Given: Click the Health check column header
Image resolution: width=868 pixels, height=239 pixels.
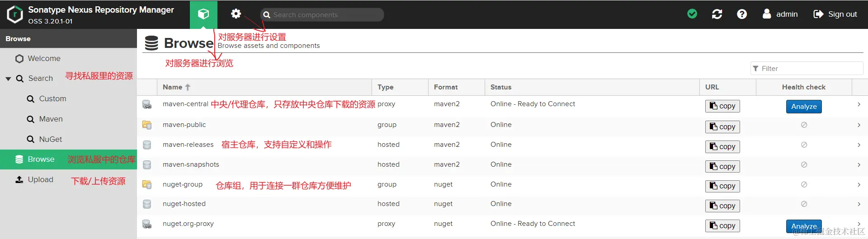Looking at the screenshot, I should pos(804,87).
